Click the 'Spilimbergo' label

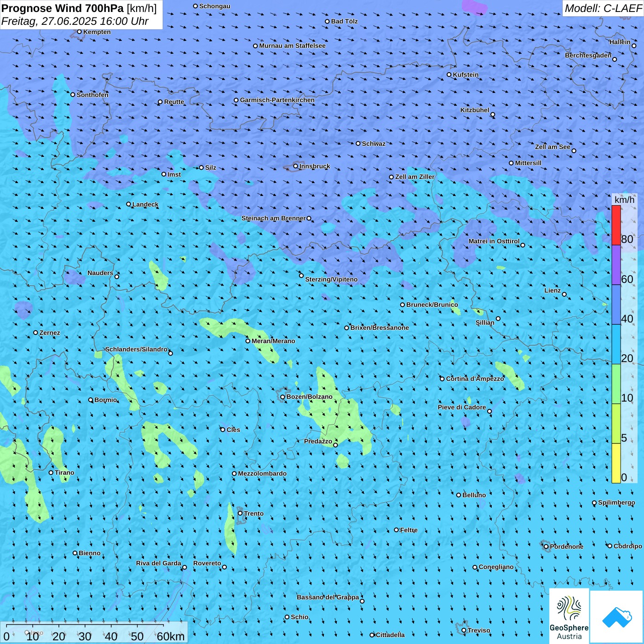(616, 502)
